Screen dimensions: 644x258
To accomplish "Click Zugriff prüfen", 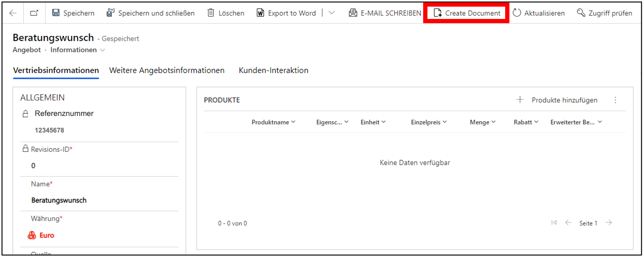I will [604, 13].
